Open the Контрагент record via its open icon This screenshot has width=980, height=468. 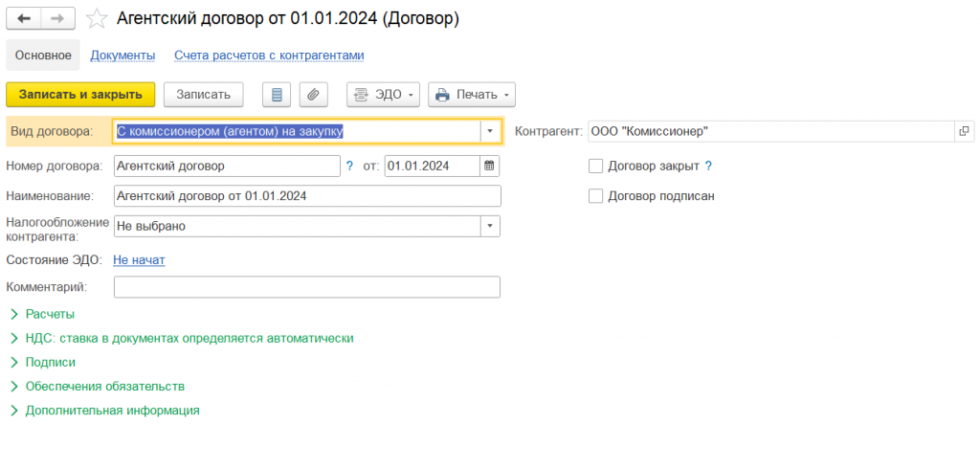[x=964, y=131]
